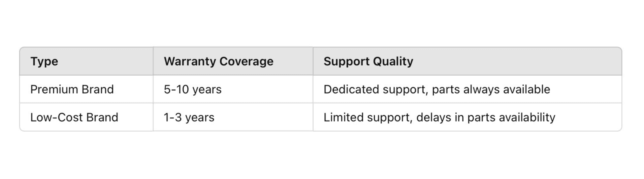
Task: Select the "Limited support, delays in parts availability" cell
Action: click(x=439, y=117)
